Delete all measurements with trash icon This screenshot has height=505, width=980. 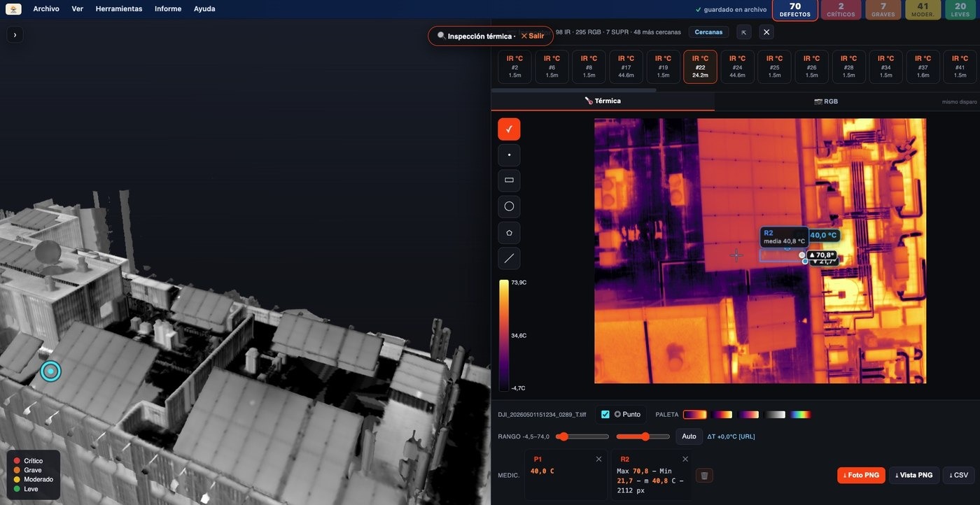704,476
